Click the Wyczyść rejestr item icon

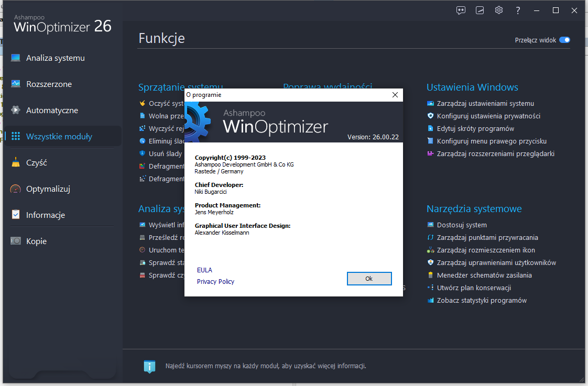point(142,128)
